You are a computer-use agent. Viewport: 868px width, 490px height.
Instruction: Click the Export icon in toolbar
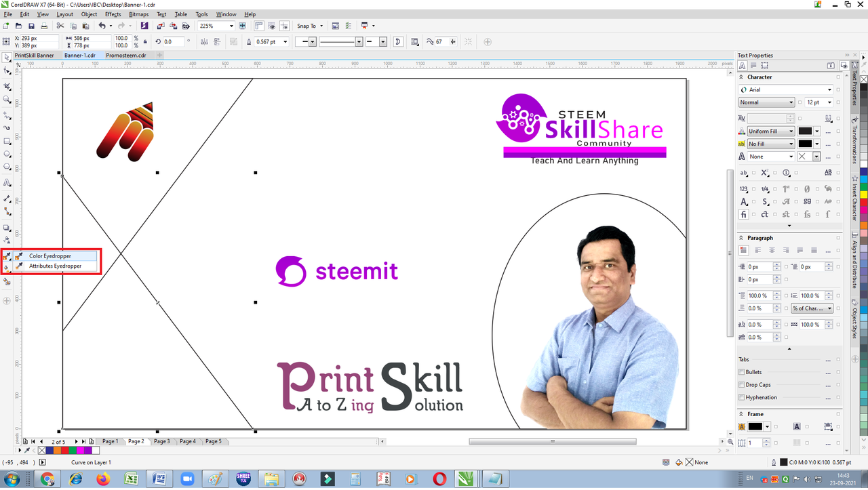[x=174, y=26]
